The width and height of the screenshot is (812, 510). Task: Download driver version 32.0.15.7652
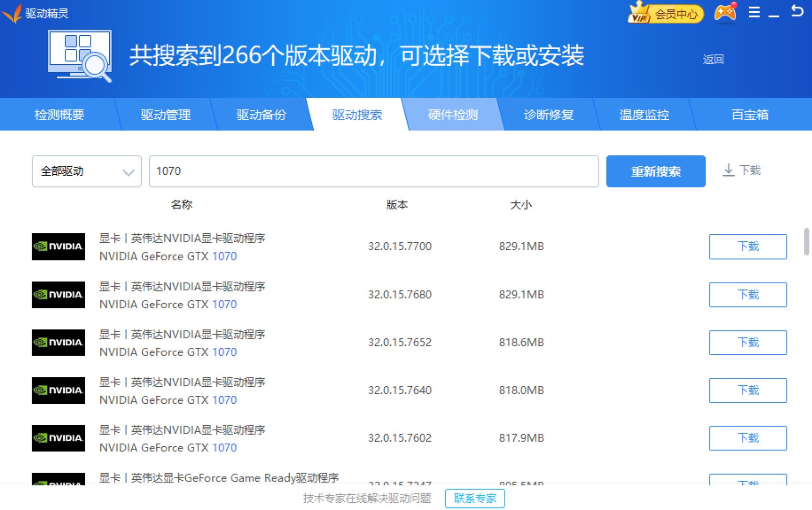pos(748,342)
